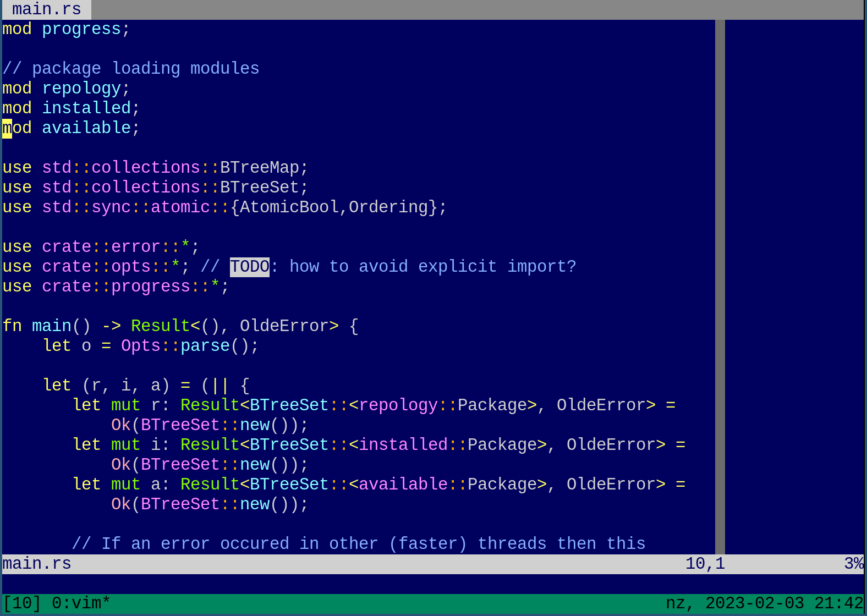Screen dimensions: 867x616
Task: Click 'repology::Package' type text
Action: pyautogui.click(x=443, y=405)
